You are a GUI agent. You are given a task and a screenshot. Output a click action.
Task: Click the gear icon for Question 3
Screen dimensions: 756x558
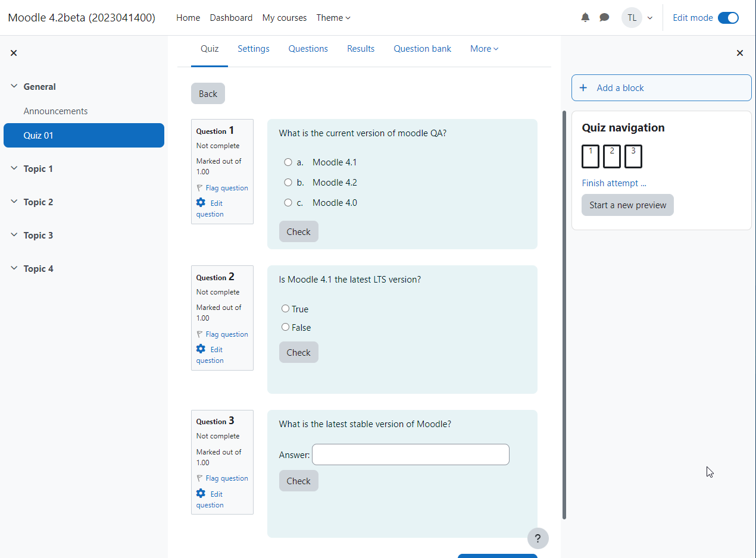click(x=201, y=493)
